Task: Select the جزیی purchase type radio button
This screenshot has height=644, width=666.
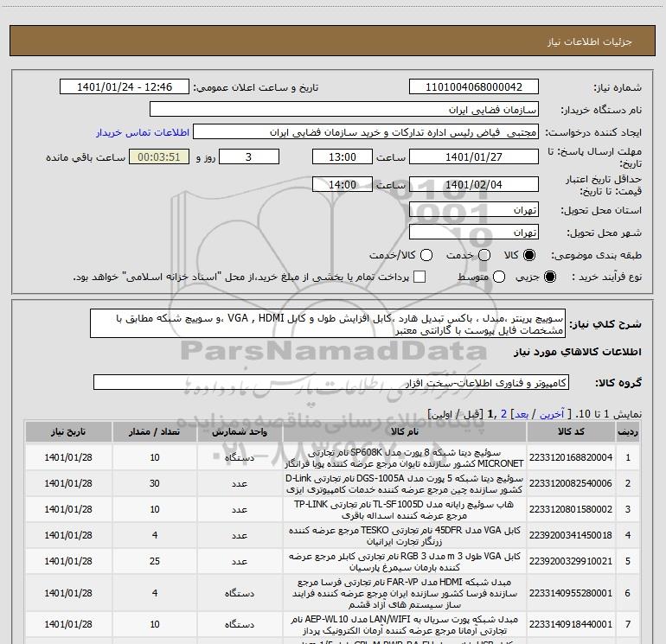Action: coord(549,277)
